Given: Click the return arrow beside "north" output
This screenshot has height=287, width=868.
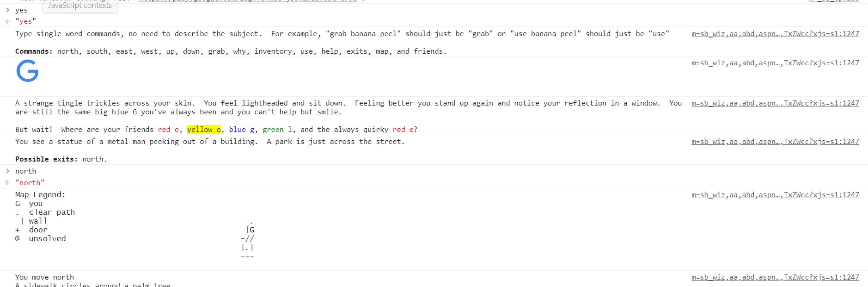Looking at the screenshot, I should [x=7, y=182].
